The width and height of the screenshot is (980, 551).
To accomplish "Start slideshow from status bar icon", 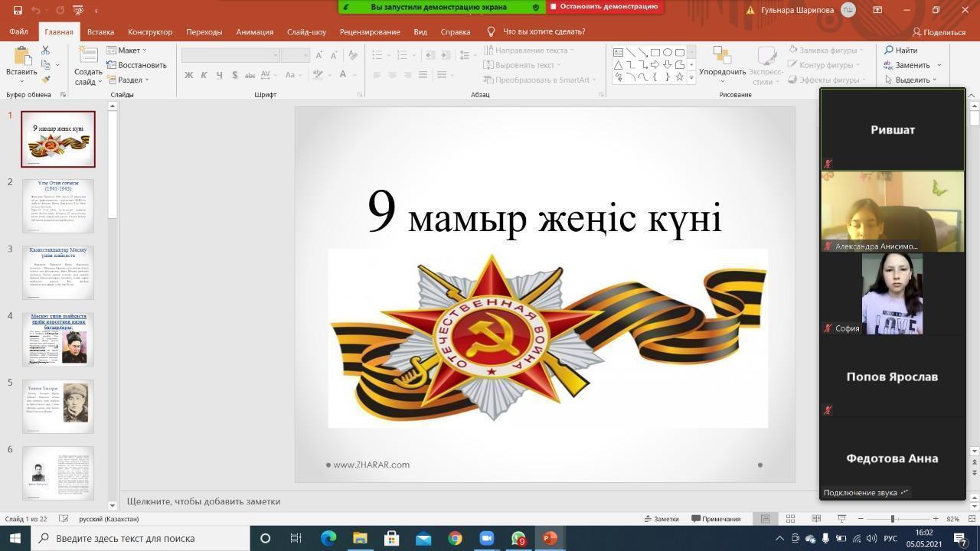I will click(x=841, y=519).
